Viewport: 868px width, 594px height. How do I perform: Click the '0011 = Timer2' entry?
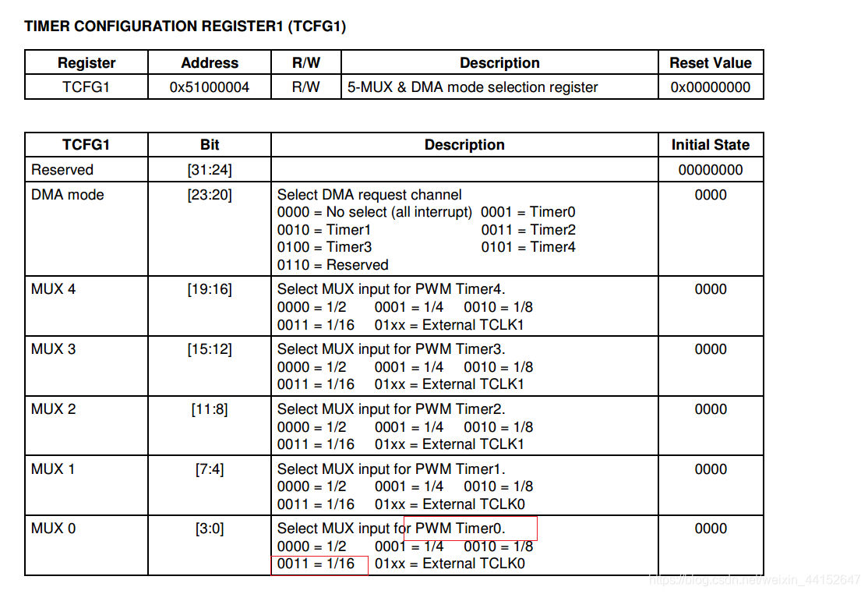click(528, 230)
